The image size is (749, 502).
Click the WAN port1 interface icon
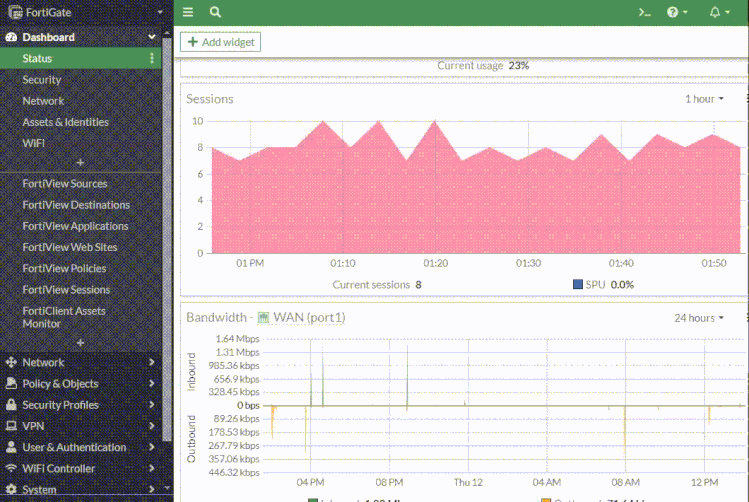(264, 318)
